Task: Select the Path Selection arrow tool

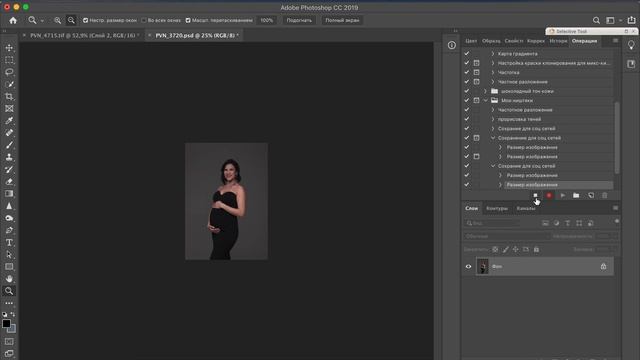Action: click(9, 255)
